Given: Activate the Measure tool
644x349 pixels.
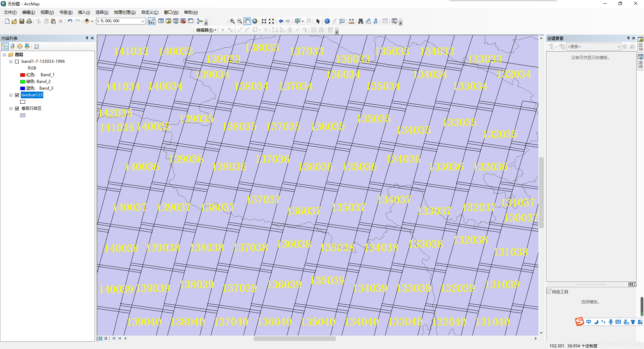Looking at the screenshot, I should [351, 21].
